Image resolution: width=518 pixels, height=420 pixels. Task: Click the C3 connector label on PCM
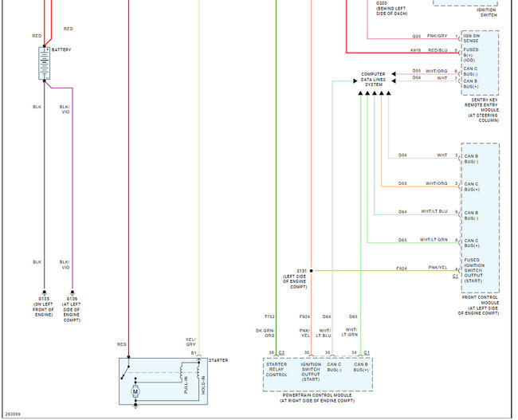[x=281, y=353]
